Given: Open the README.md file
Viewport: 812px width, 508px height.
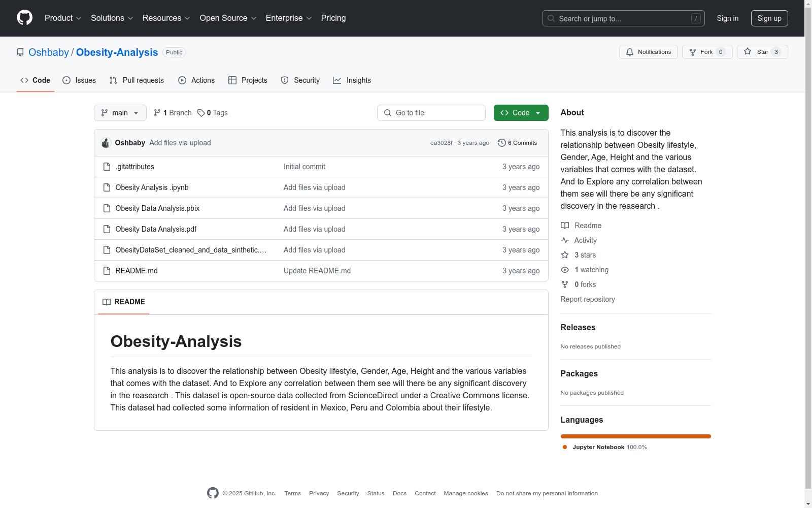Looking at the screenshot, I should pyautogui.click(x=137, y=271).
